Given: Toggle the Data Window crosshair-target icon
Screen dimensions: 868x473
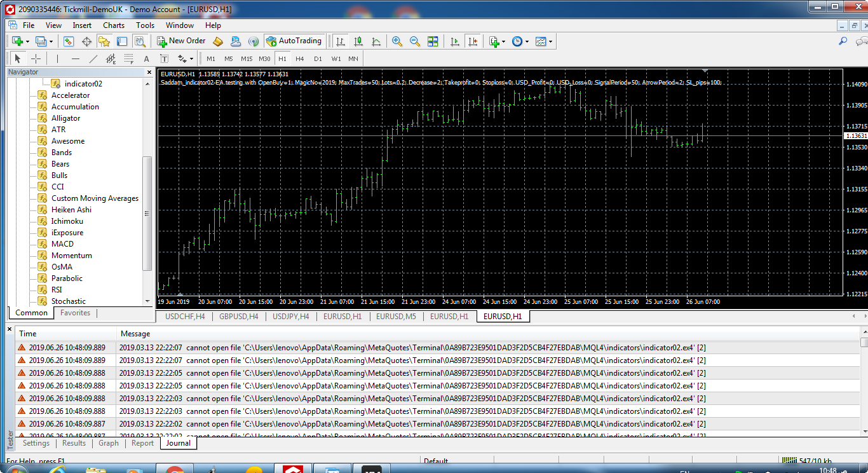Looking at the screenshot, I should 86,41.
